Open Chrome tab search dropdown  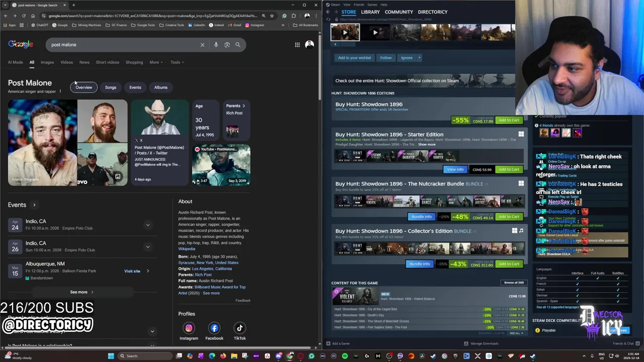click(6, 5)
